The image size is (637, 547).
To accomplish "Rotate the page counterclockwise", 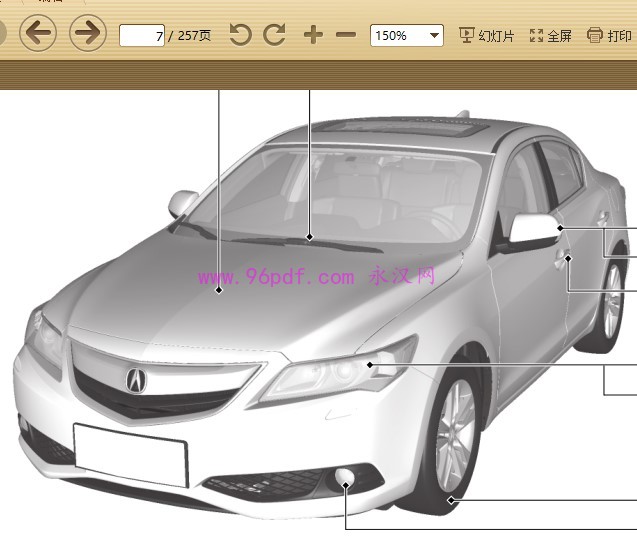I will (x=240, y=36).
